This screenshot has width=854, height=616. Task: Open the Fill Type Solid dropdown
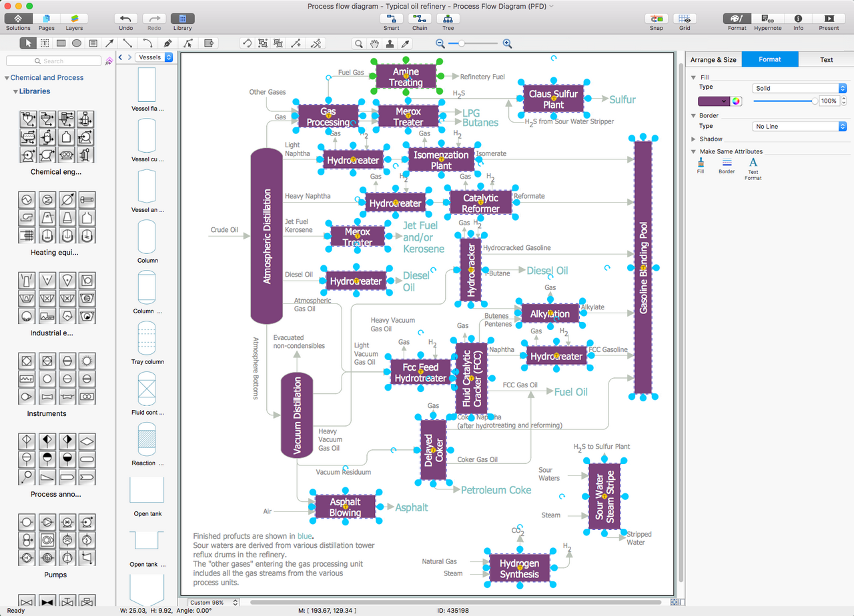tap(799, 88)
